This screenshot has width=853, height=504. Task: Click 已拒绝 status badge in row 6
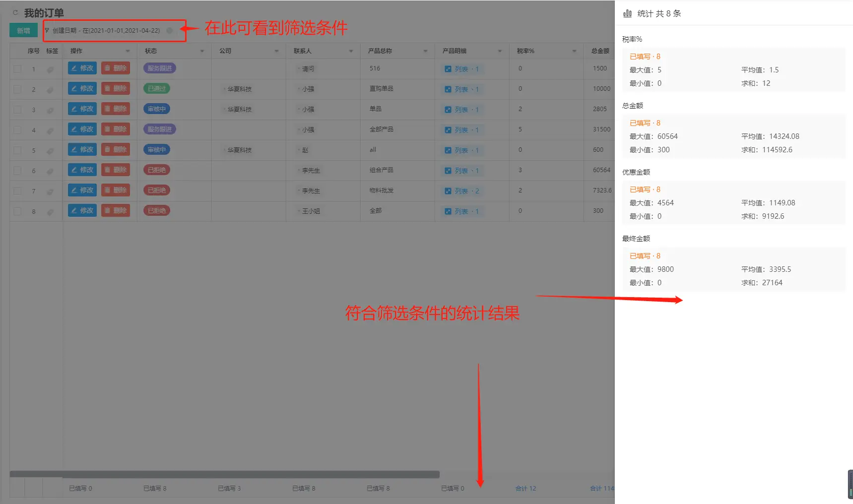pyautogui.click(x=157, y=170)
